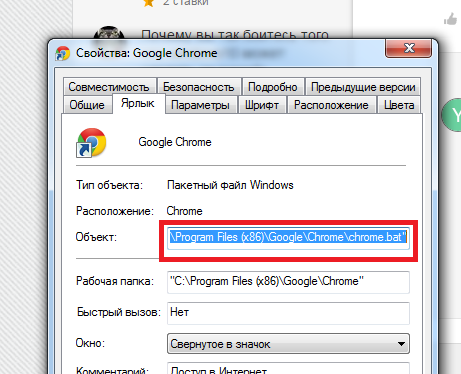Click the Комментарий input field
Viewport: 461px width, 374px height.
coord(288,368)
